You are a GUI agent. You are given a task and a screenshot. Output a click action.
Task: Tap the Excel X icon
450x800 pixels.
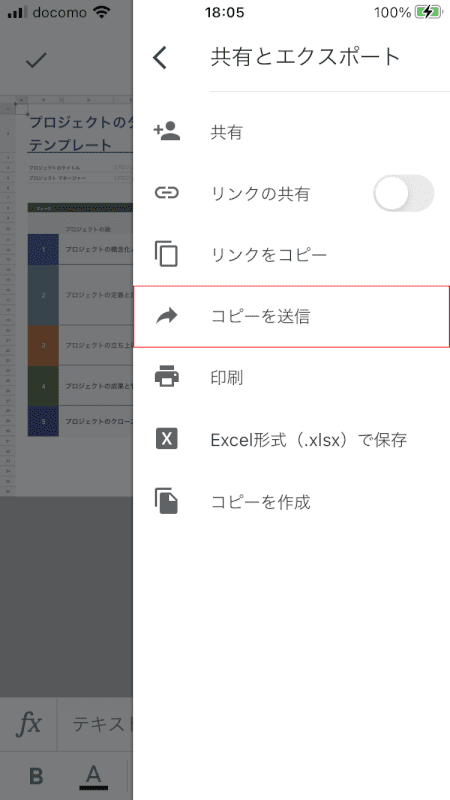coord(166,439)
